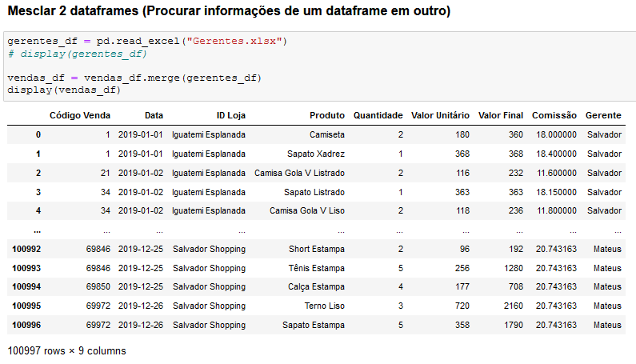Click the 'Valor Unitário' column header

[440, 116]
